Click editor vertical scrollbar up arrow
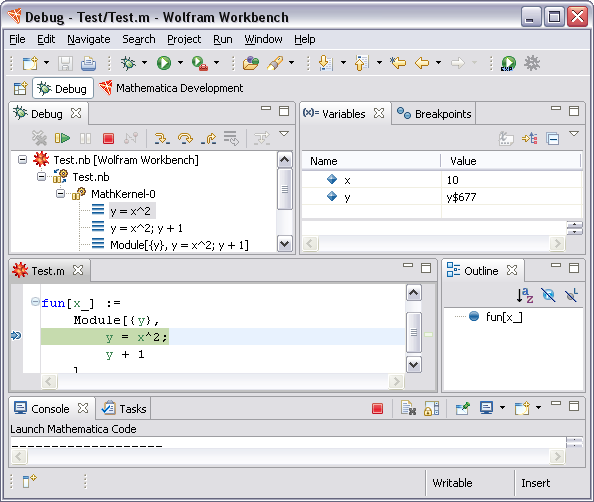 414,293
